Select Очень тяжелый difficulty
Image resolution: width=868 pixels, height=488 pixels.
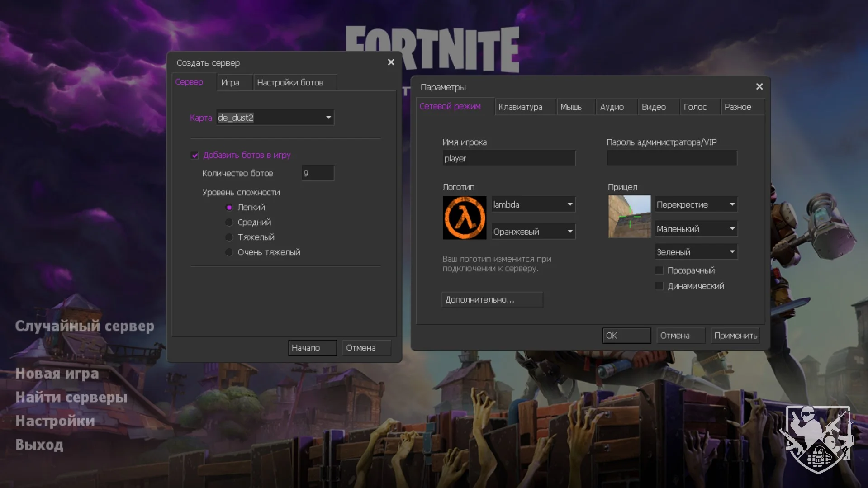pos(229,252)
